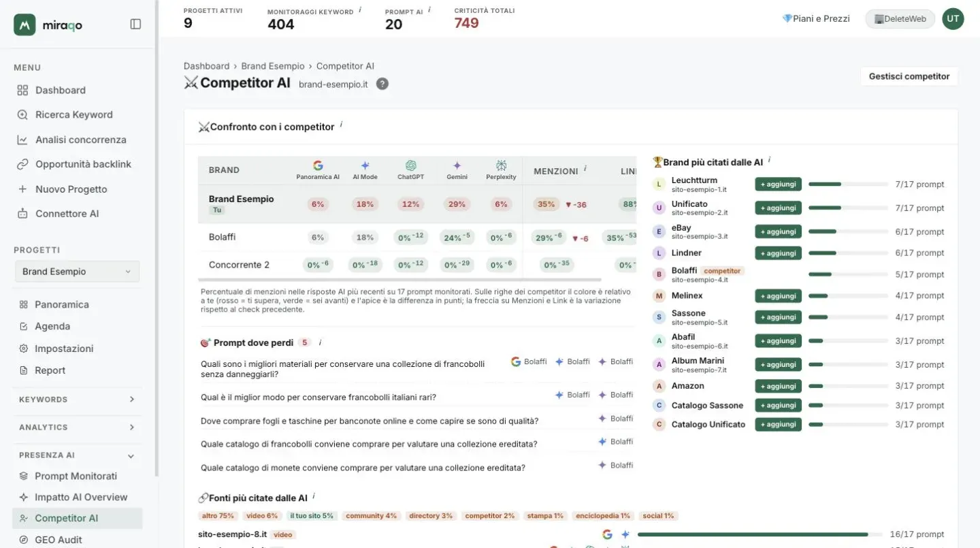980x548 pixels.
Task: Click the Perplexity column icon
Action: (502, 165)
